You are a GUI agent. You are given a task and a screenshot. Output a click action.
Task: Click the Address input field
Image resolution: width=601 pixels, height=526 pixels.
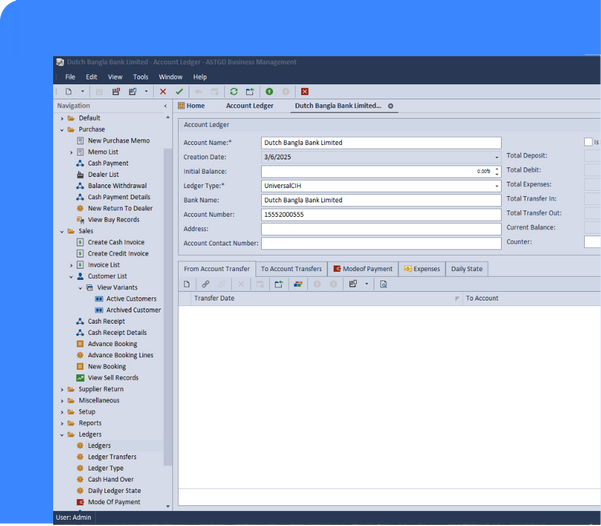381,229
